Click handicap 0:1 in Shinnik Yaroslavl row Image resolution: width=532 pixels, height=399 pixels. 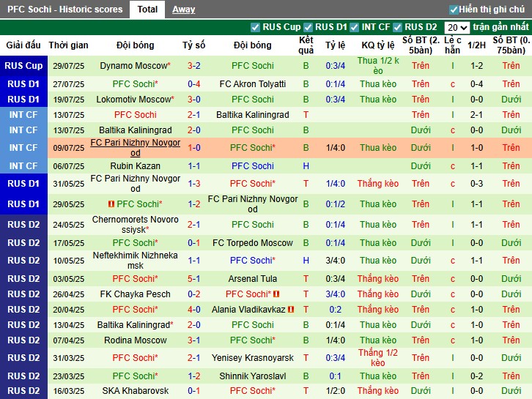(x=336, y=376)
